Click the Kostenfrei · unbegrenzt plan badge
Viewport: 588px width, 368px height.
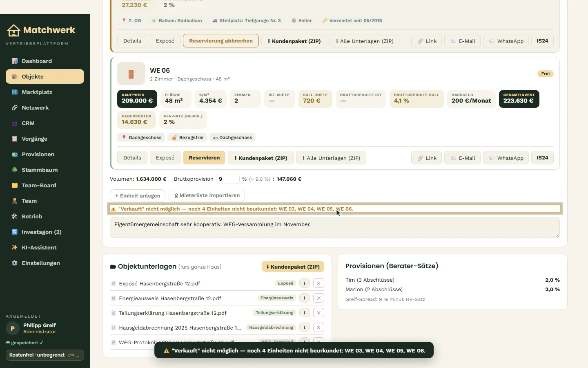pos(45,355)
